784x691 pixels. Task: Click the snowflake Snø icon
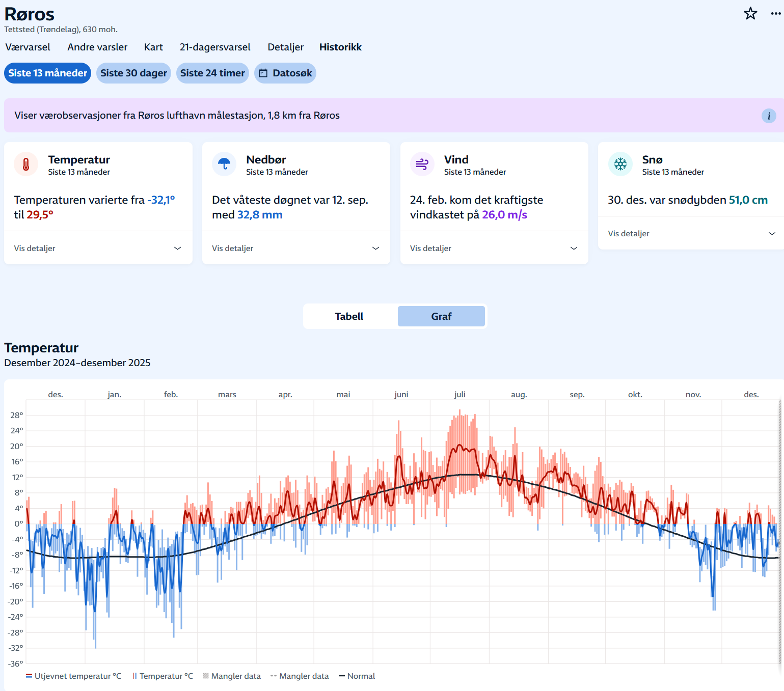(620, 164)
